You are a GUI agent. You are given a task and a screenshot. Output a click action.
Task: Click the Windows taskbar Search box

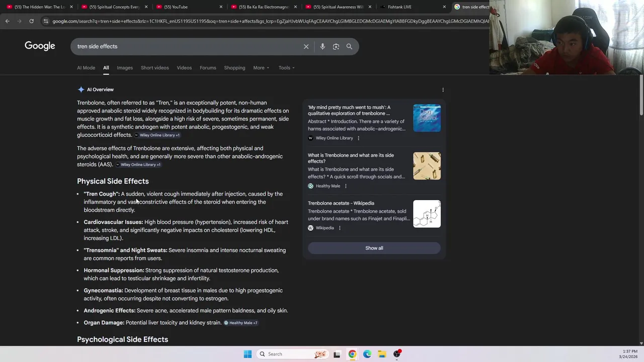tap(293, 354)
